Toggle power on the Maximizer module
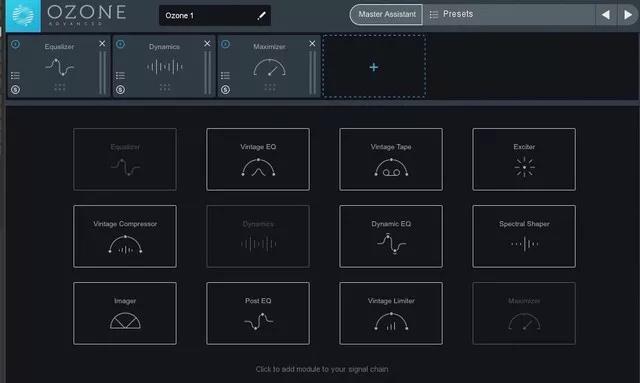The width and height of the screenshot is (640, 383). click(x=225, y=44)
